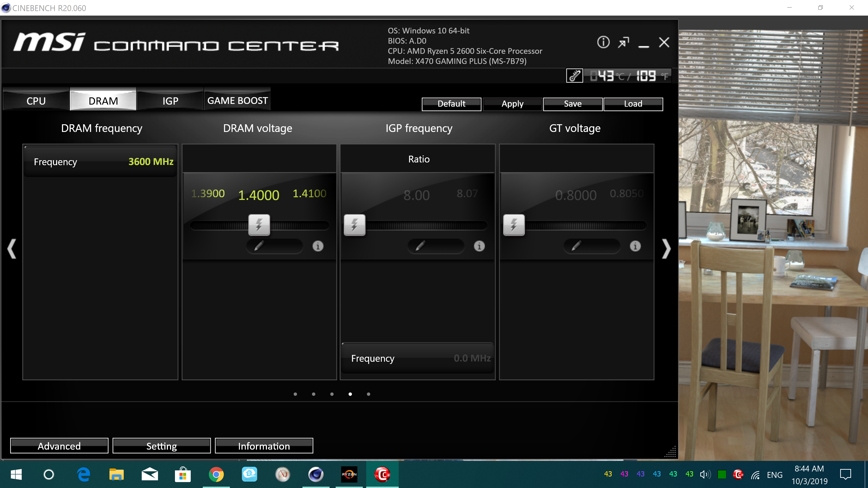
Task: Select the 1.3900 DRAM voltage value
Action: point(208,193)
